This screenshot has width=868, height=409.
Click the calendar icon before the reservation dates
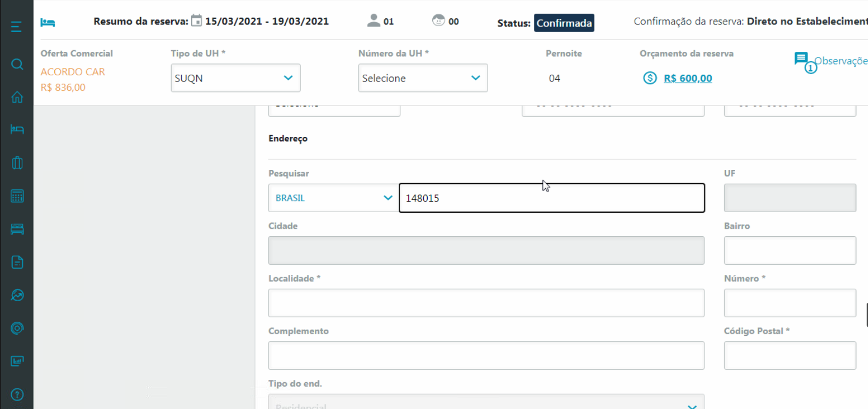196,21
